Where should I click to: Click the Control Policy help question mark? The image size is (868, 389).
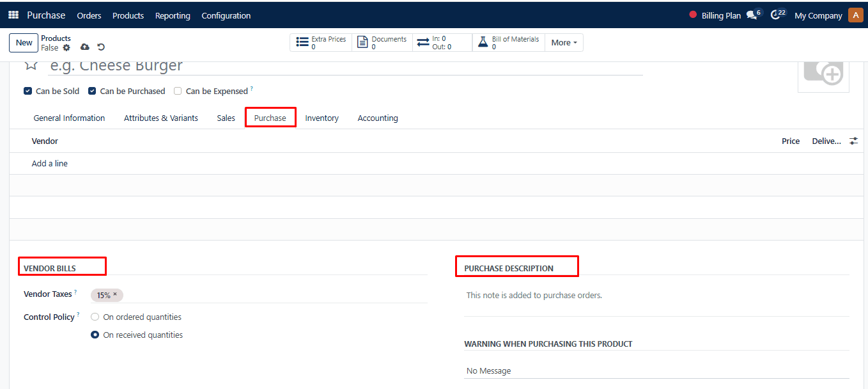coord(78,315)
